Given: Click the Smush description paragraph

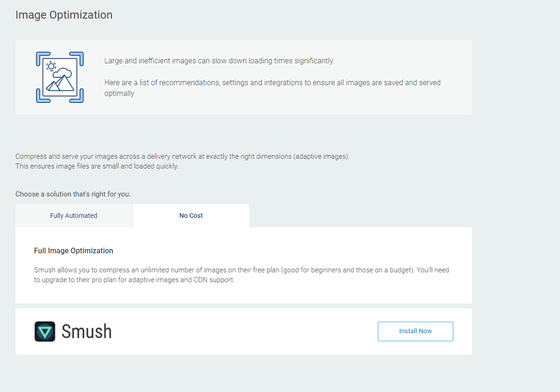Looking at the screenshot, I should click(x=242, y=275).
